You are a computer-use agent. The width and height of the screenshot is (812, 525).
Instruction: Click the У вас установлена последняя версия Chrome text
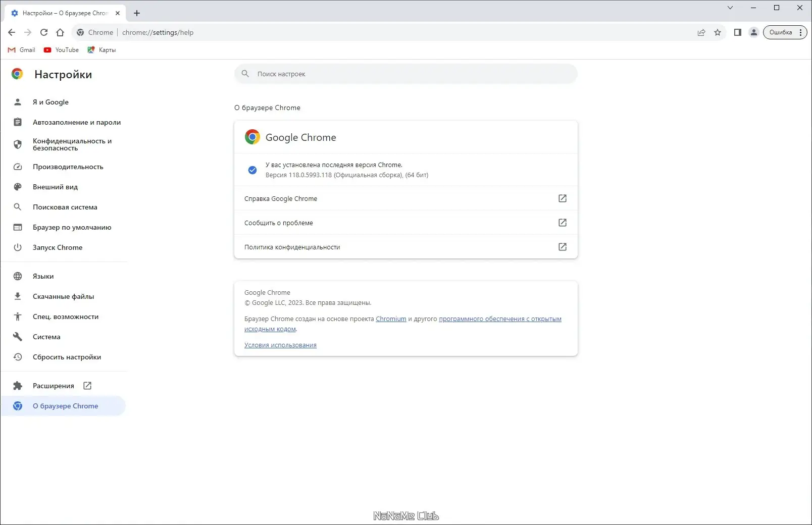coord(334,165)
